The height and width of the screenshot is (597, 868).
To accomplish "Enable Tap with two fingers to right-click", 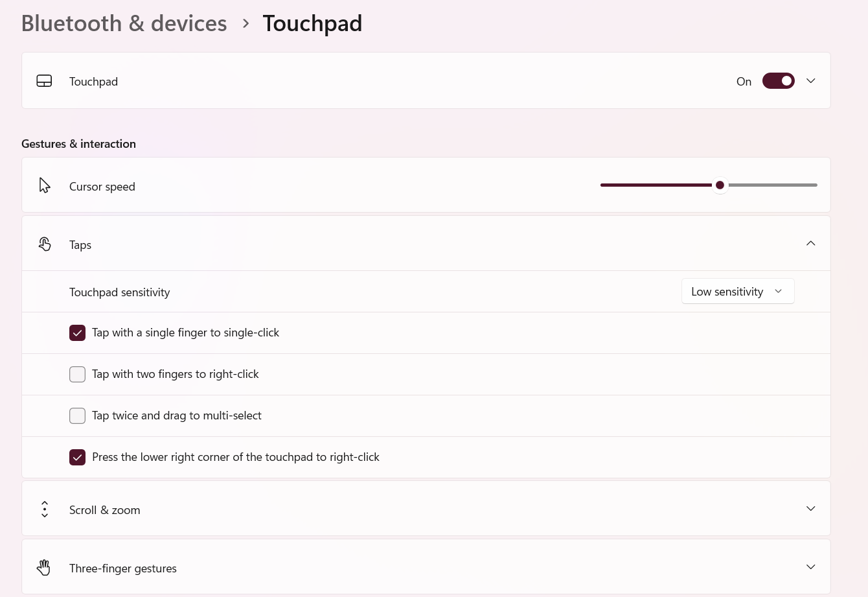I will [x=77, y=375].
